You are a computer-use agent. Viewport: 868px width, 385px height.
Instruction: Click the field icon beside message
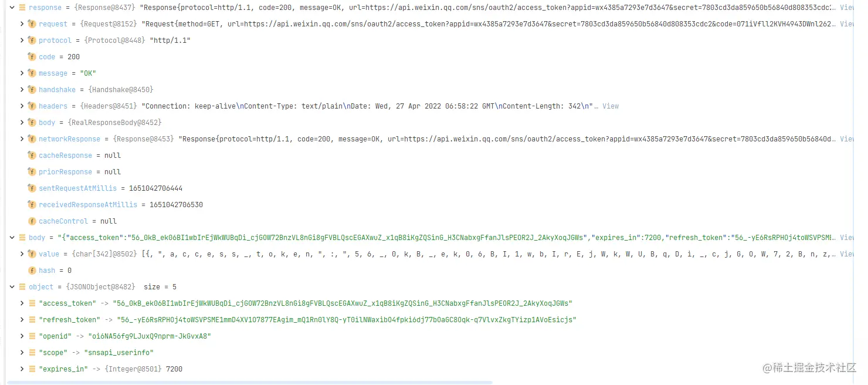click(x=32, y=73)
